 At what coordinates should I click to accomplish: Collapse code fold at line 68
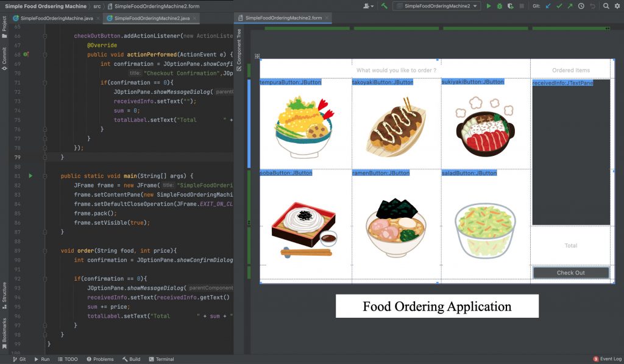[x=45, y=54]
